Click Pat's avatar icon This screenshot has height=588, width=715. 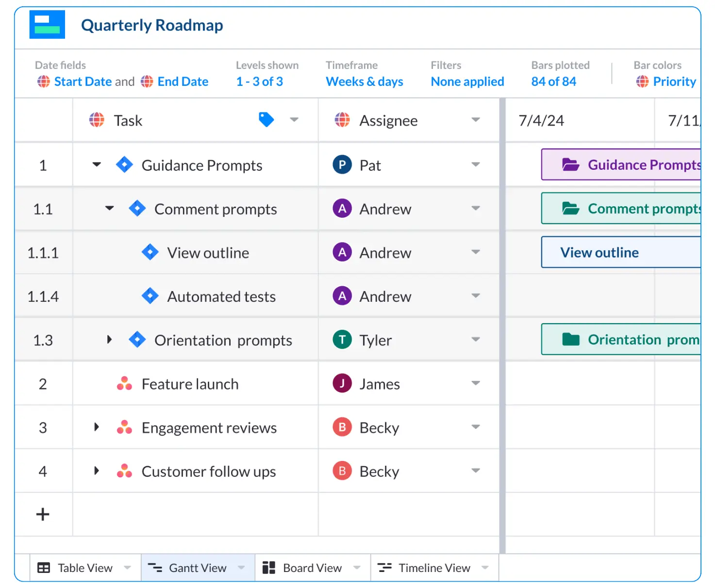tap(342, 165)
